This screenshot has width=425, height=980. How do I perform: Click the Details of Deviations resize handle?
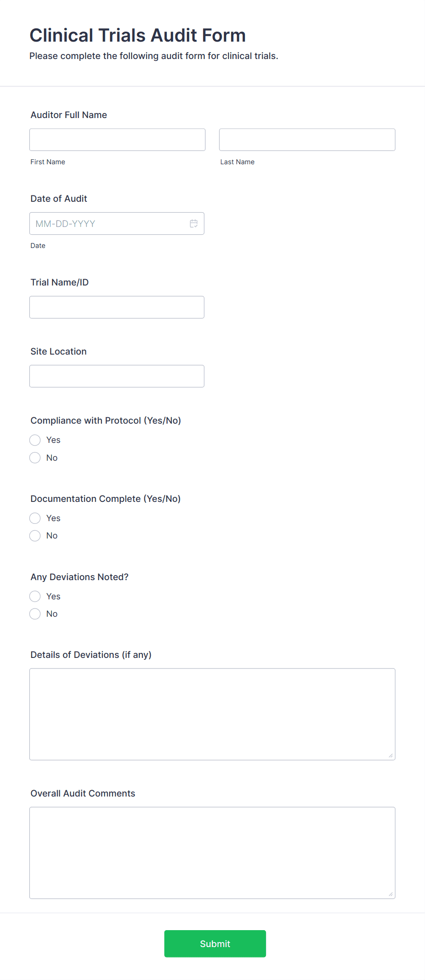coord(392,755)
